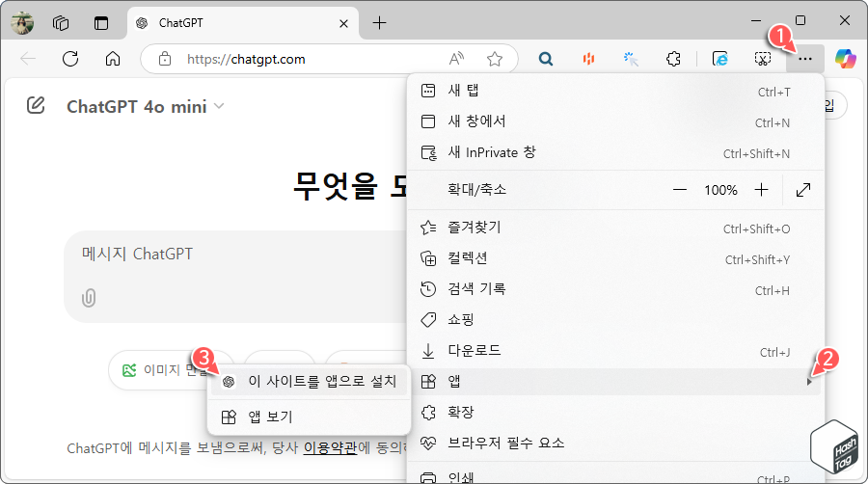
Task: Attach a file with paperclip icon
Action: point(89,298)
